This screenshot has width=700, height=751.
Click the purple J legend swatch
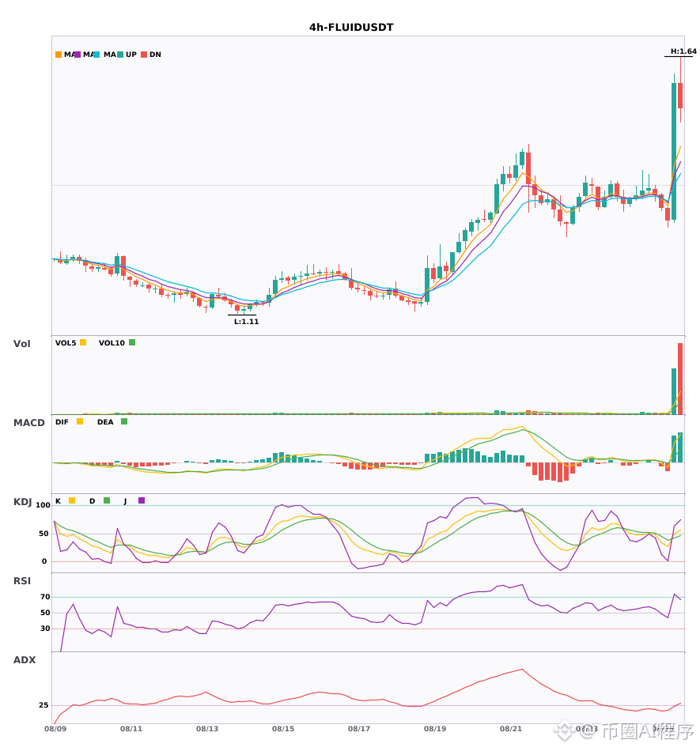coord(142,500)
